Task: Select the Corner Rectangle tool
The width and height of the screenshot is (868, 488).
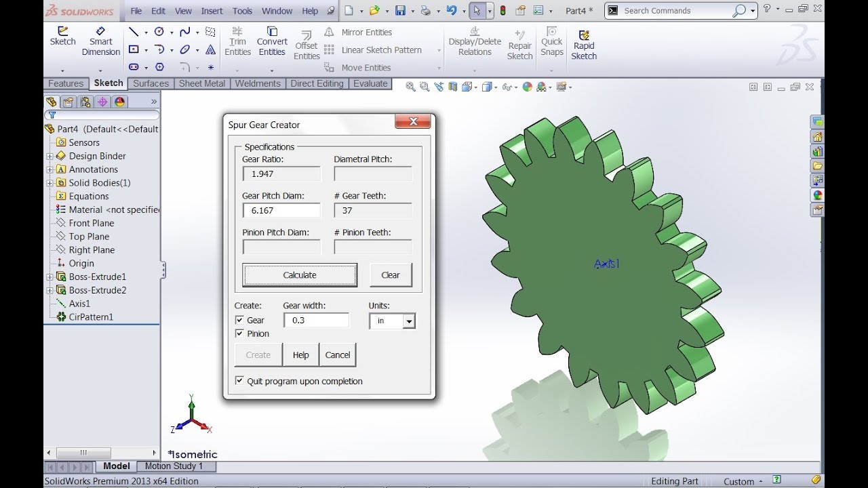Action: click(x=134, y=49)
